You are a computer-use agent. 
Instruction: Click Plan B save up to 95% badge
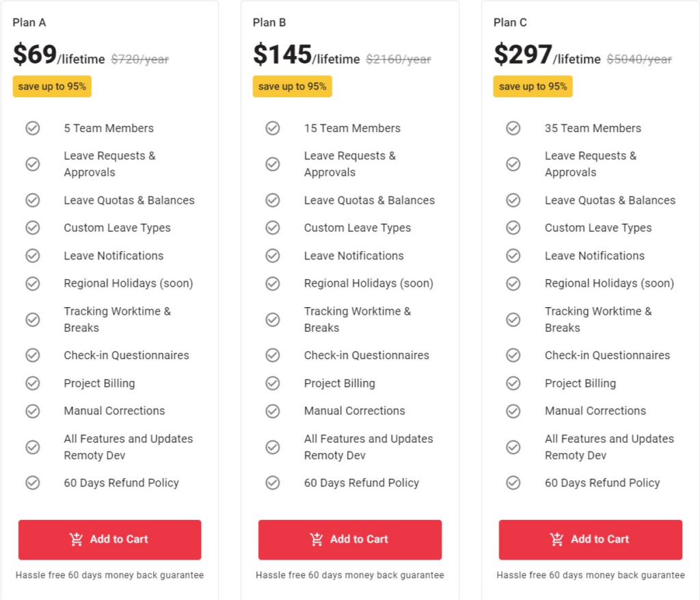point(292,86)
